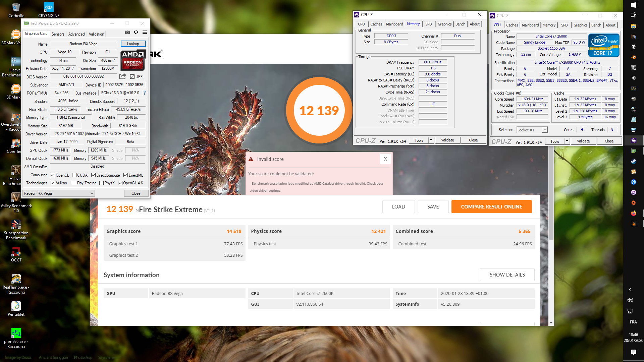Open Uplay from the taskbar
The image size is (644, 362).
pos(634,182)
